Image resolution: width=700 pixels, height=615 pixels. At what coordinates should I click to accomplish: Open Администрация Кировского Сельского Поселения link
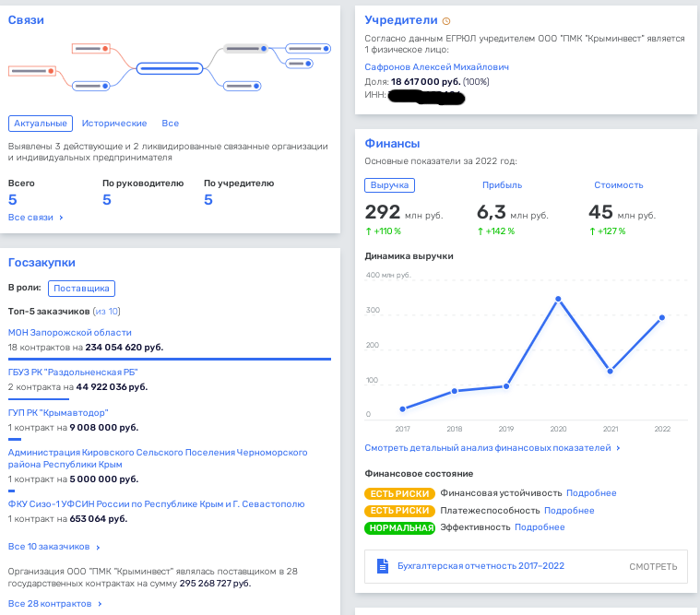click(x=158, y=458)
